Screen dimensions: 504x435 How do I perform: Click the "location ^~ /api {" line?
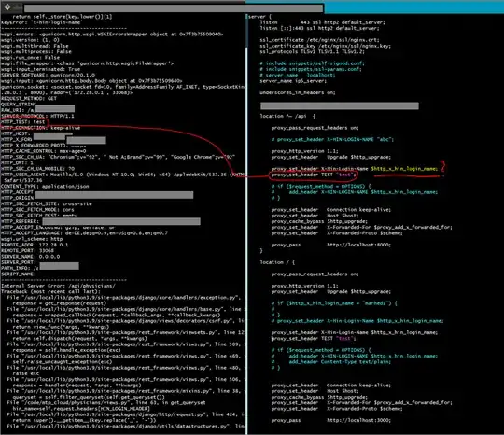point(287,116)
